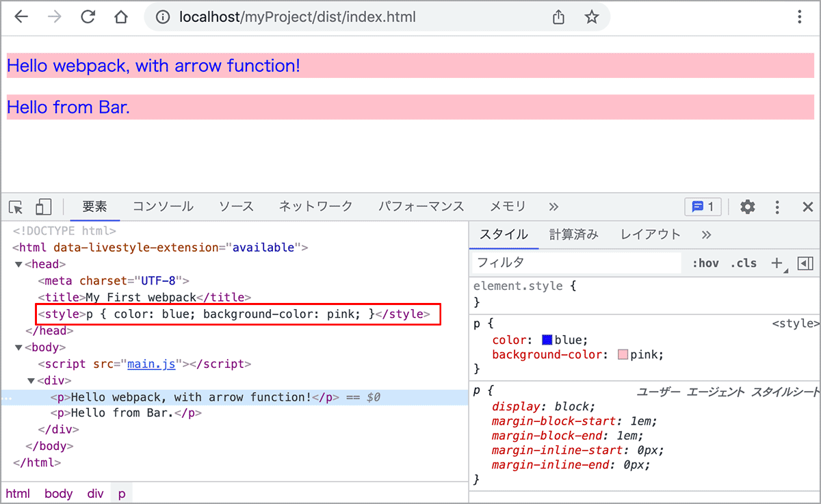Click the display: block declaration
This screenshot has height=504, width=821.
pos(544,406)
